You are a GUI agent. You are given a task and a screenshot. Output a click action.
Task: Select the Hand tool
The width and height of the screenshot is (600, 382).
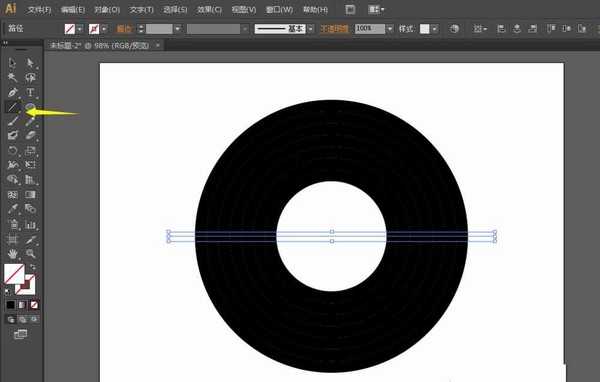click(12, 253)
